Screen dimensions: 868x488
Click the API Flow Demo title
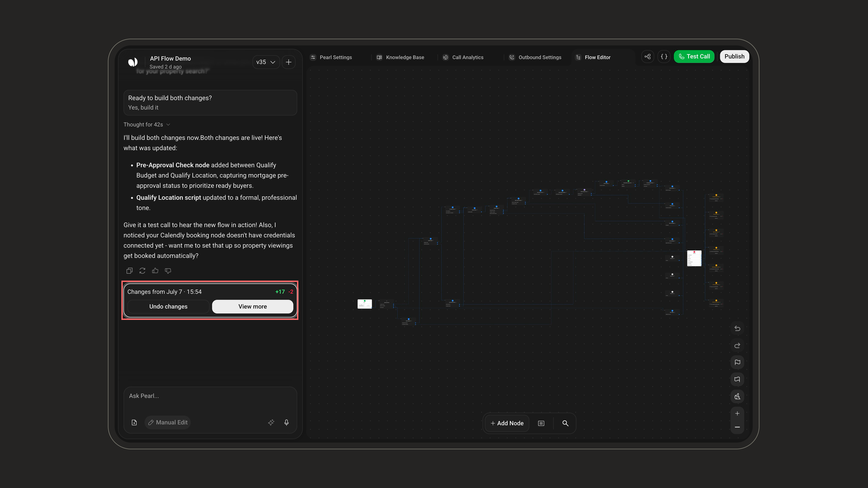171,59
